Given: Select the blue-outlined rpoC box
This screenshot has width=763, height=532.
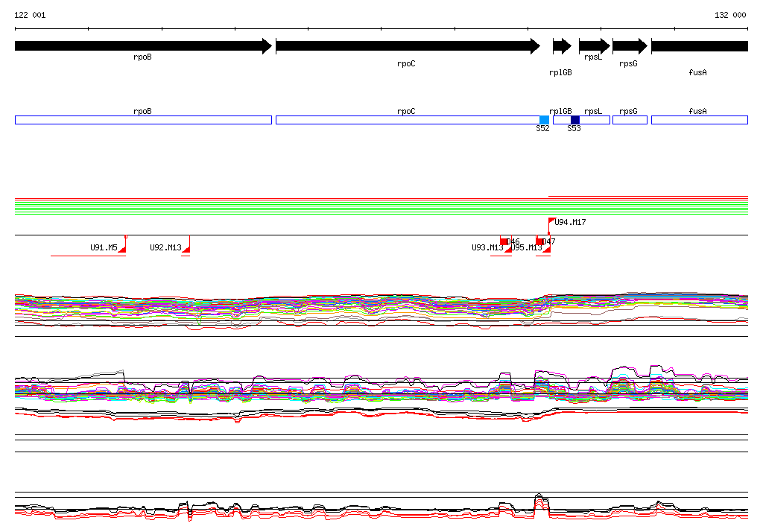Looking at the screenshot, I should tap(408, 120).
